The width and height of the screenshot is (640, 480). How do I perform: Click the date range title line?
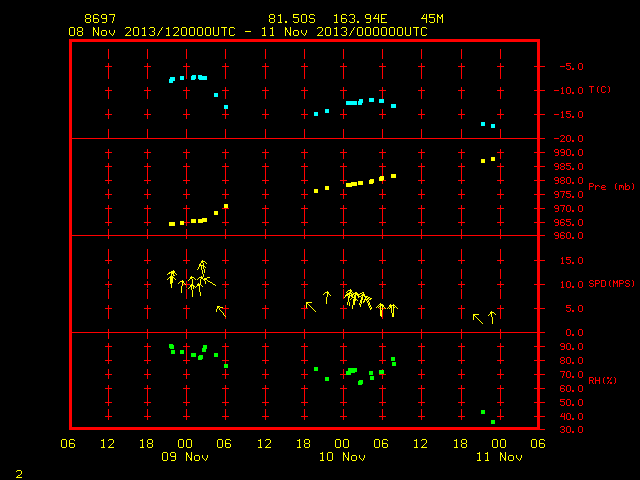point(248,32)
